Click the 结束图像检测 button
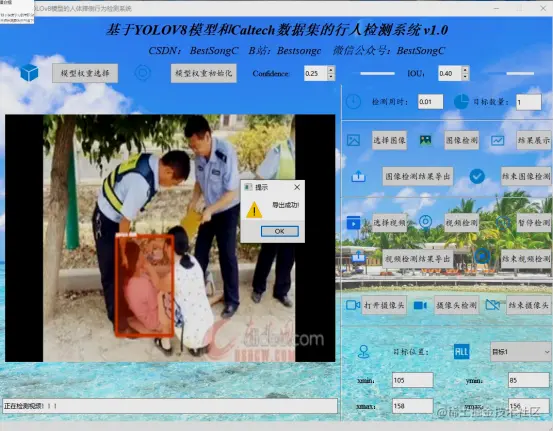Image resolution: width=554 pixels, height=432 pixels. 526,176
